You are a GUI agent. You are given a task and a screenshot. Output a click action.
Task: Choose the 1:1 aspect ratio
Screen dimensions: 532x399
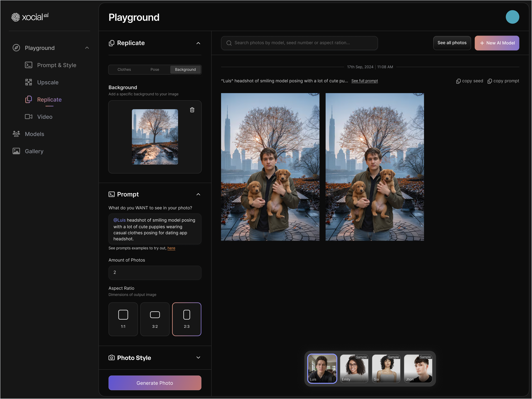pos(123,319)
